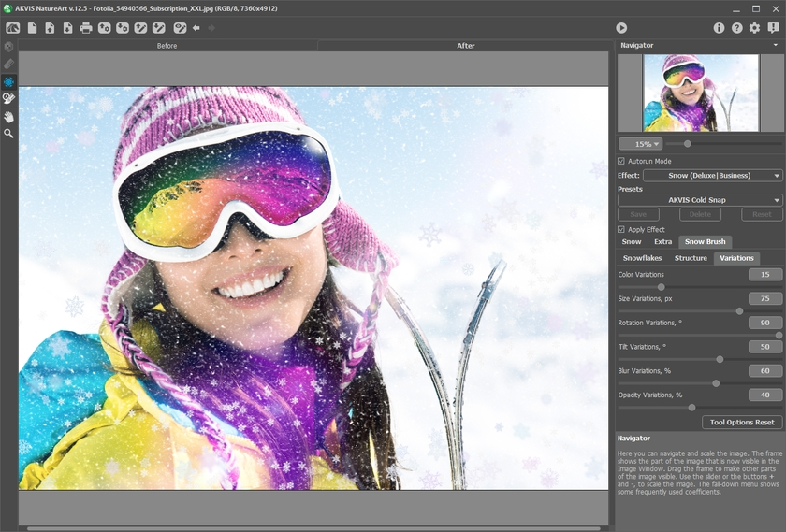This screenshot has width=786, height=532.
Task: Expand the AKVIS Cold Snap presets list
Action: click(700, 200)
